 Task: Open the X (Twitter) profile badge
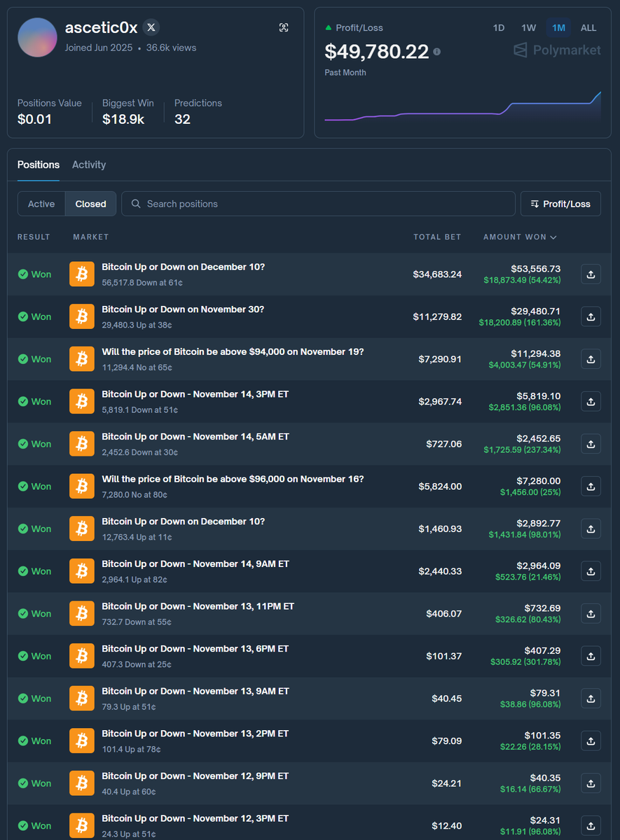tap(151, 27)
